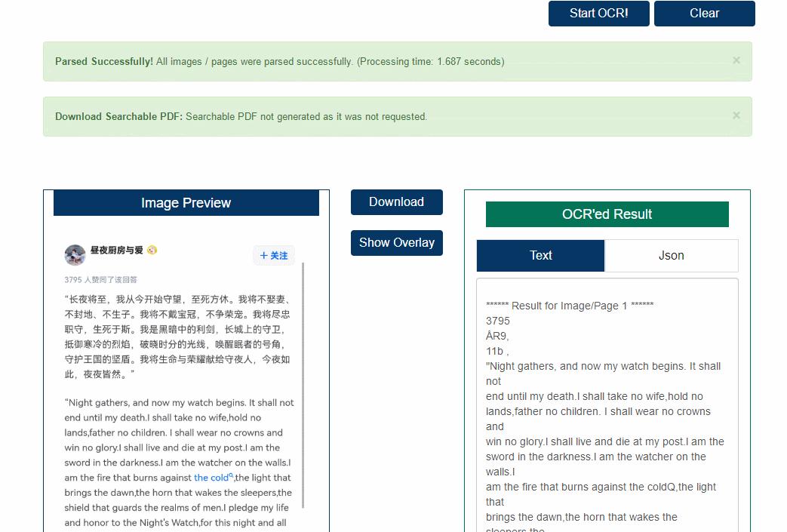Image resolution: width=787 pixels, height=532 pixels.
Task: Click the Image Preview panel header
Action: 186,202
